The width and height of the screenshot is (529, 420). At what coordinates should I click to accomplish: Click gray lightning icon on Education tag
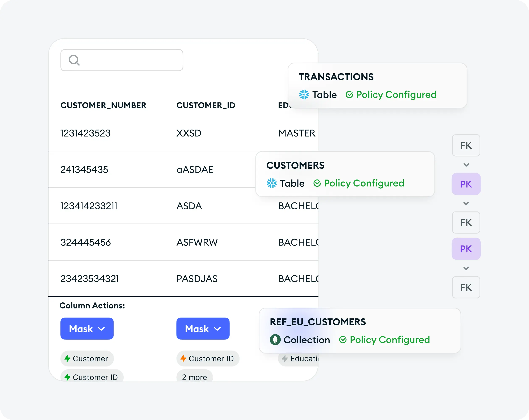tap(285, 359)
